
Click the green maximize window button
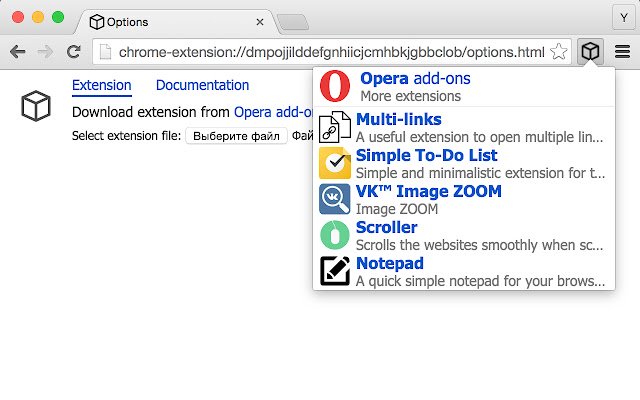click(x=58, y=18)
